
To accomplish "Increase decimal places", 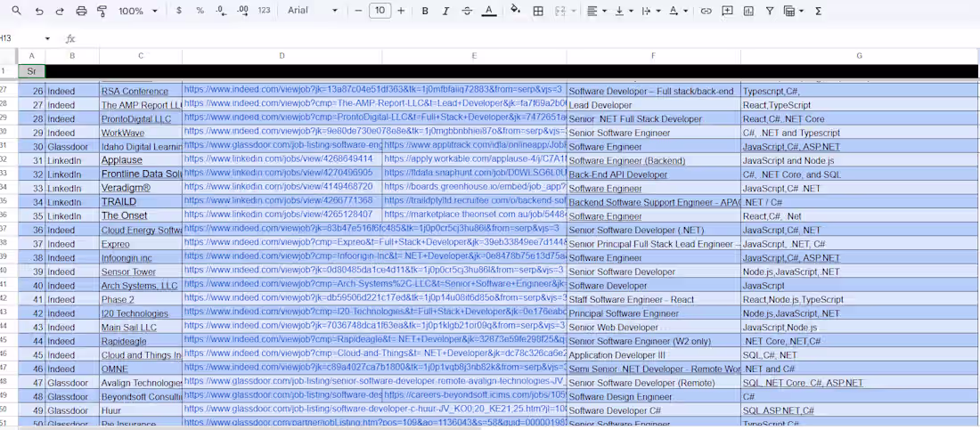I will pyautogui.click(x=243, y=11).
